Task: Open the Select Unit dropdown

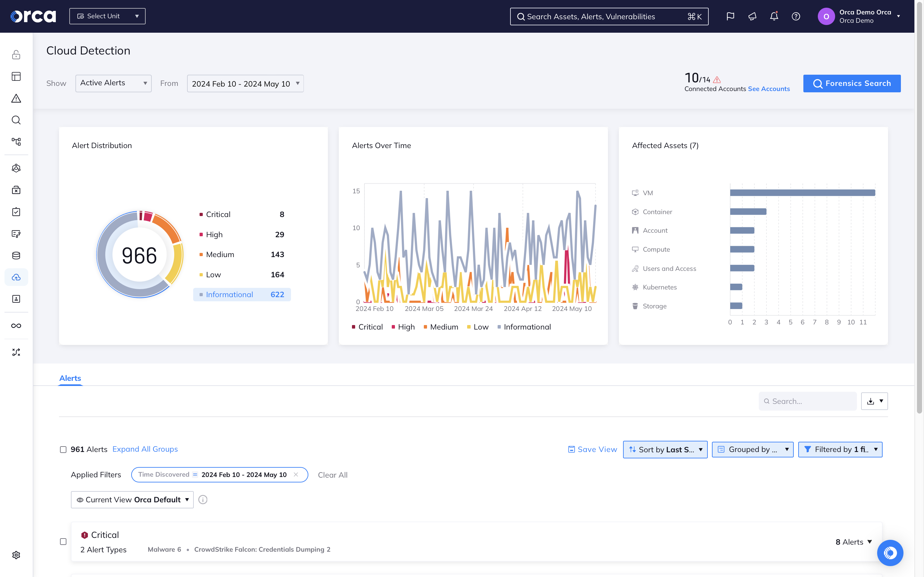Action: click(107, 16)
